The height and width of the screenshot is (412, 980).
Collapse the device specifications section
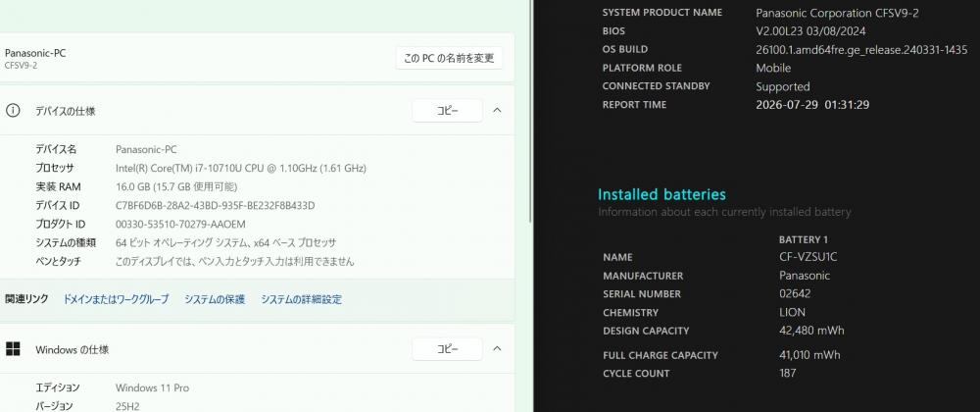pos(497,111)
